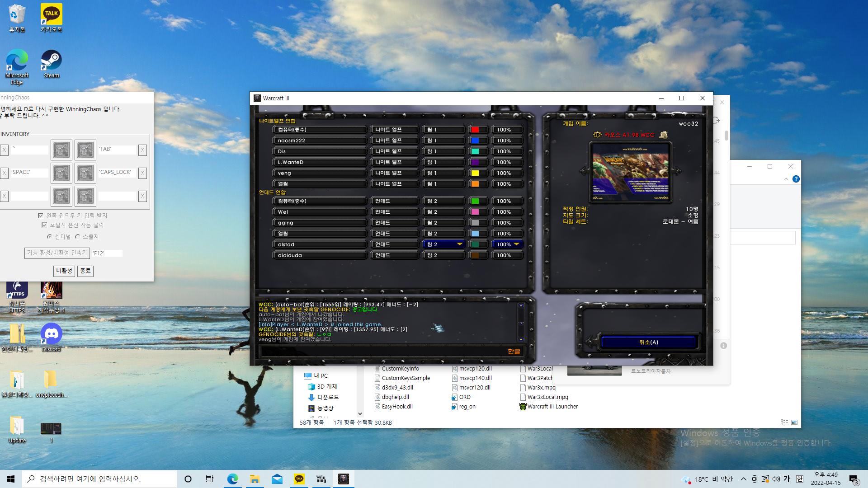Open the notification center icon
The image size is (868, 488).
tap(854, 479)
